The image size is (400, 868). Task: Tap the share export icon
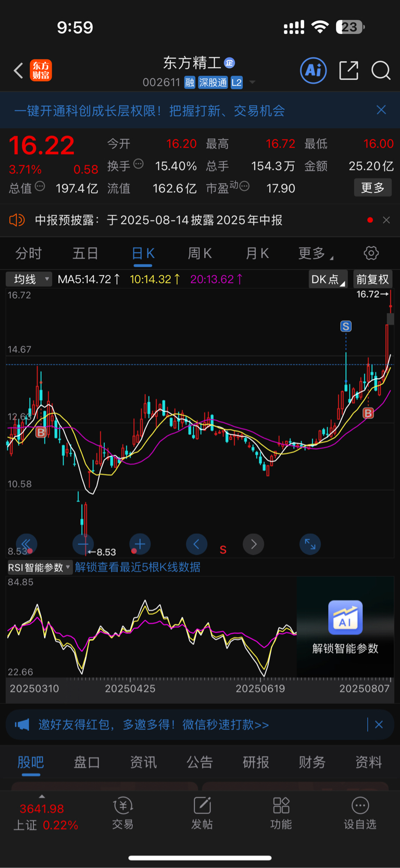click(x=348, y=70)
